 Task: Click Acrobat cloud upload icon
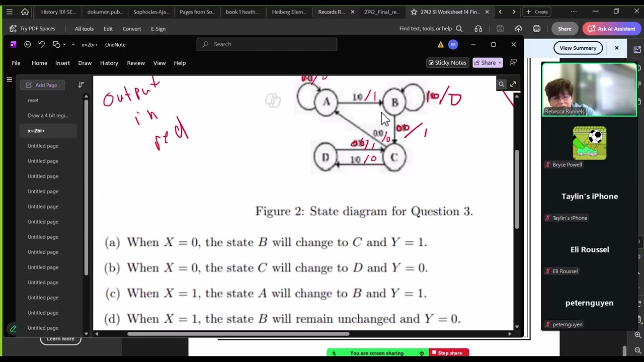[x=518, y=29]
